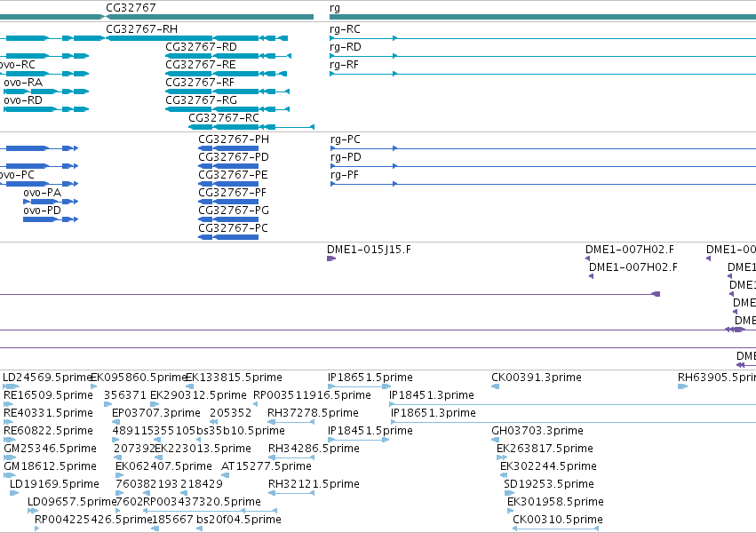Select transcript CG32767-RF
Viewport: 756px width, 533px height.
point(227,91)
